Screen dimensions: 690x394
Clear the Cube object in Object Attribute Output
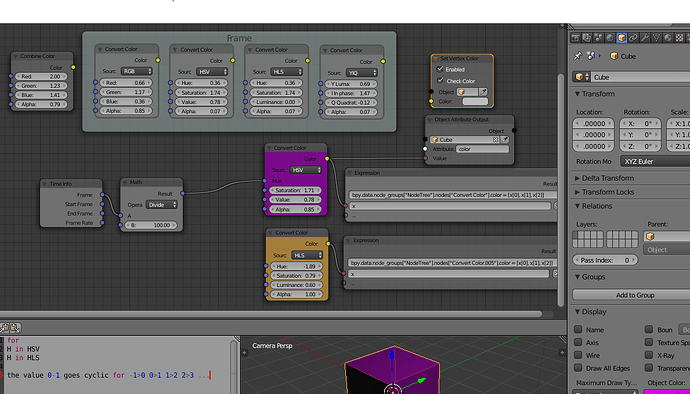(495, 140)
